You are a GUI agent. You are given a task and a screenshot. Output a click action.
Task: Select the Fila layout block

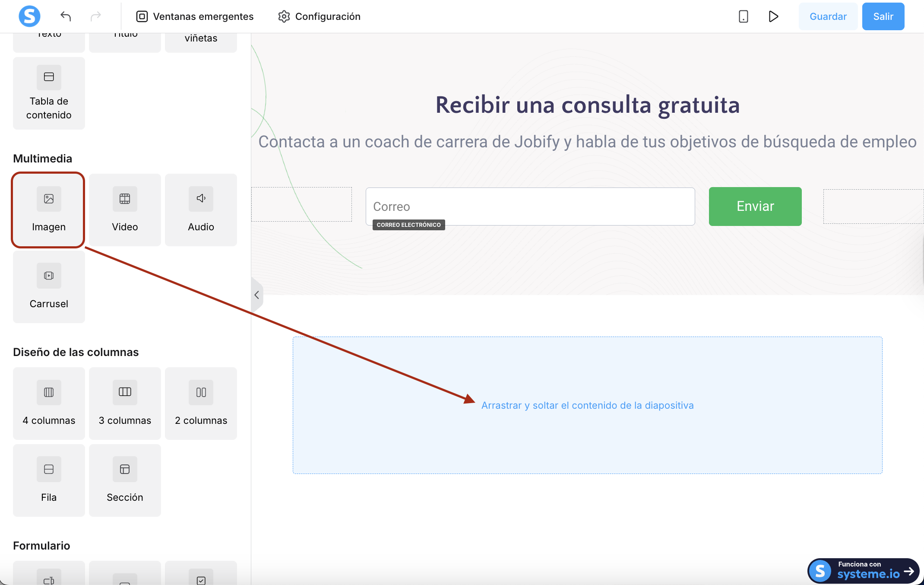pos(49,480)
